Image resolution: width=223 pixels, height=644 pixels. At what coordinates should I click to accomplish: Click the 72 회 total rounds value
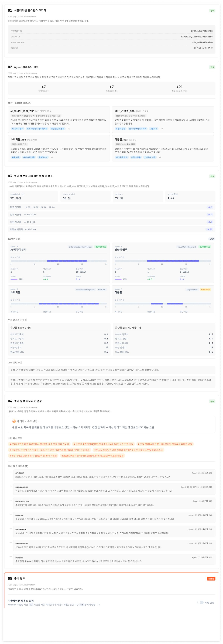coord(119,198)
